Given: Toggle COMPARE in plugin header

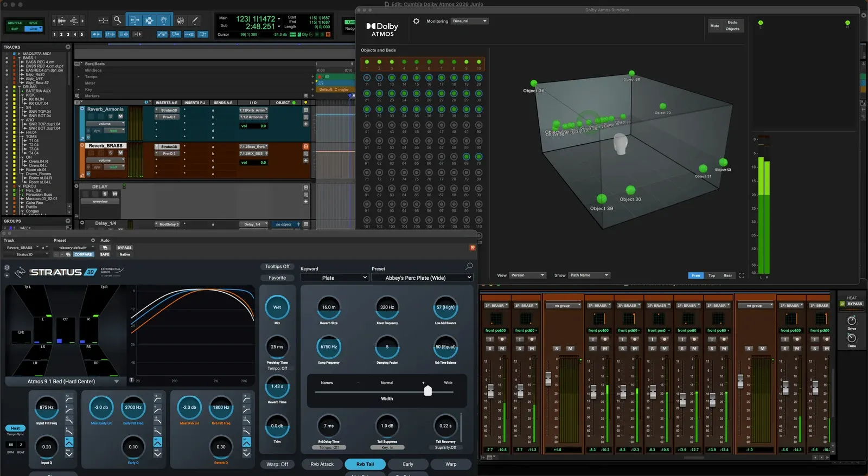Looking at the screenshot, I should tap(83, 254).
